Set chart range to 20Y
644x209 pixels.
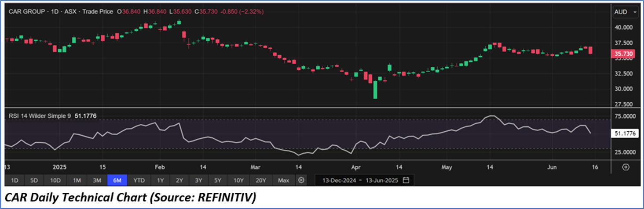pyautogui.click(x=261, y=180)
